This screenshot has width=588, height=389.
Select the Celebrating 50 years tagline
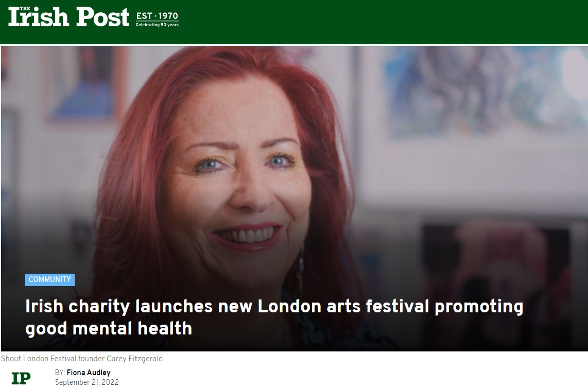[157, 25]
